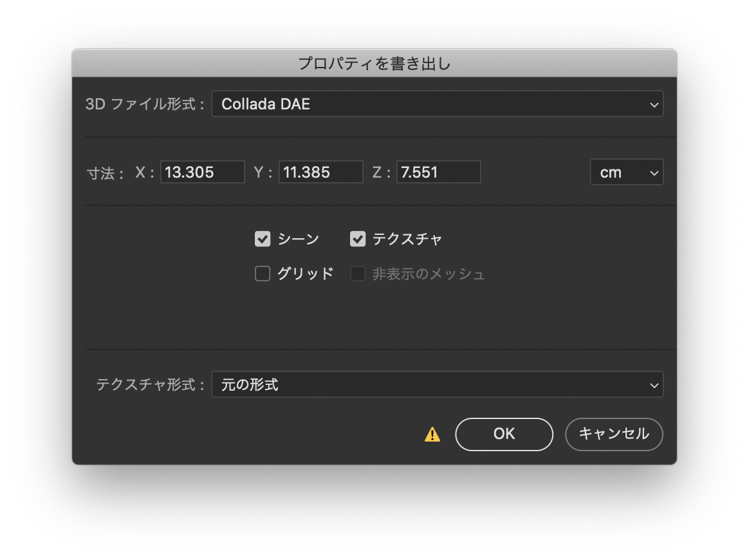This screenshot has width=749, height=560.
Task: Click the グリッド label text
Action: 305,274
